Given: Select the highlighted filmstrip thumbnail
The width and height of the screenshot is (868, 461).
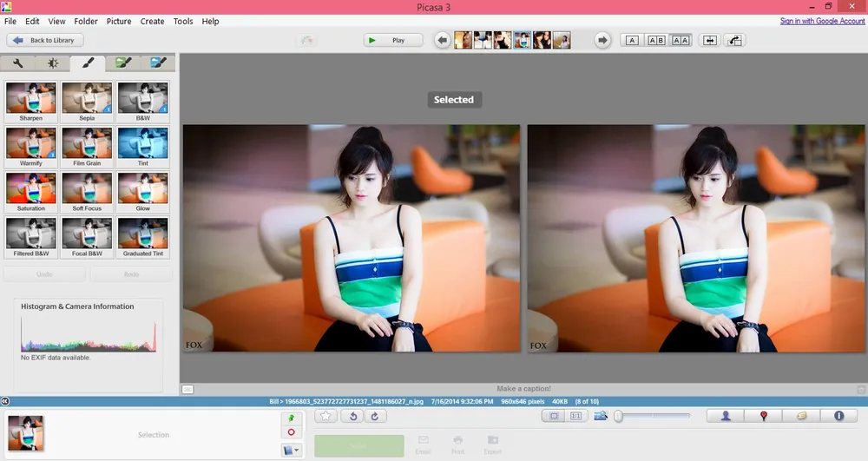Looking at the screenshot, I should 522,41.
